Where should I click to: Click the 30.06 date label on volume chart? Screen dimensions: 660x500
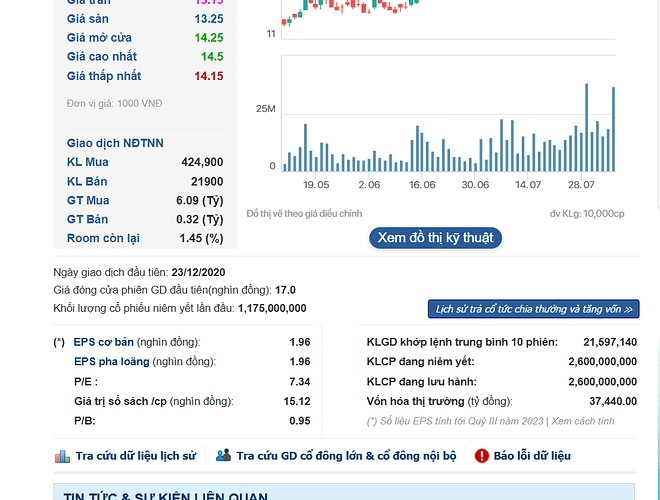point(475,185)
